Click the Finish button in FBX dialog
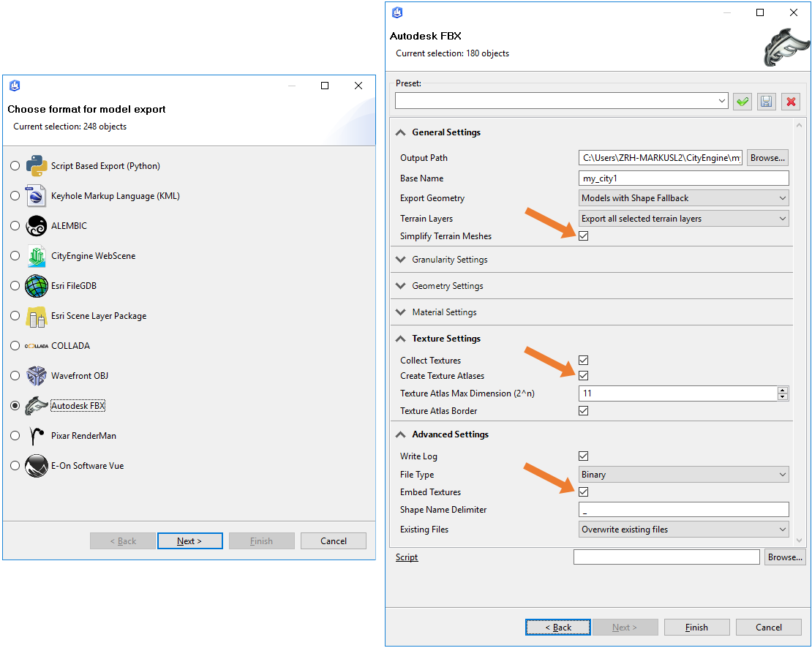Viewport: 812px width, 648px height. pos(696,628)
